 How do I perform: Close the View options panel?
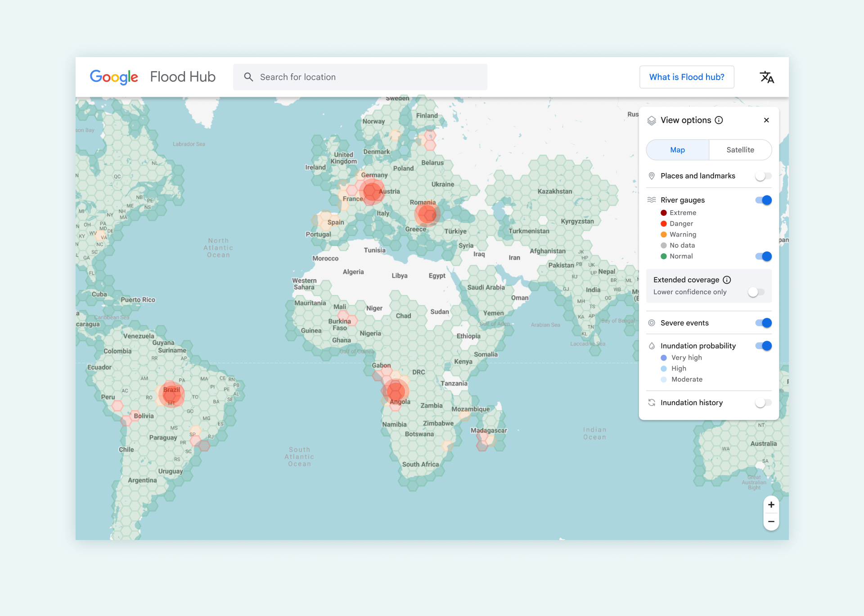766,120
